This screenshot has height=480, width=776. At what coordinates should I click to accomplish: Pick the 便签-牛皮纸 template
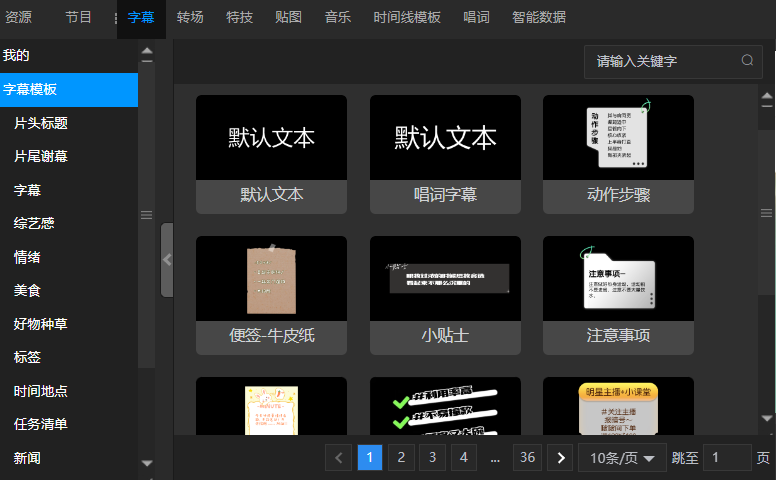271,280
